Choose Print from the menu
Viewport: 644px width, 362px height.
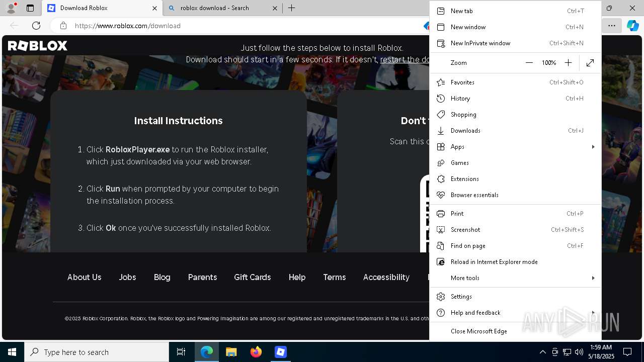click(515, 214)
